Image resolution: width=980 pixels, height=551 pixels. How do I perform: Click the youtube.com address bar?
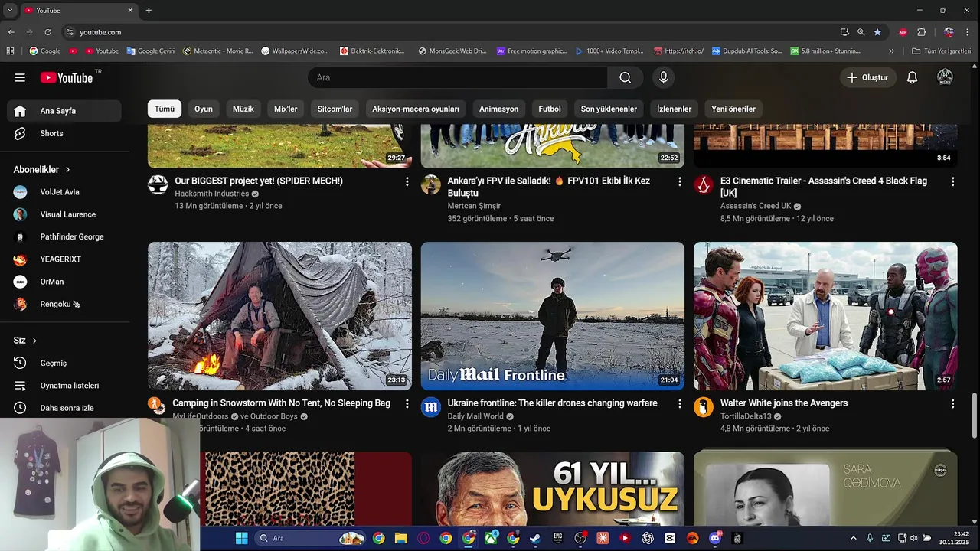coord(452,32)
